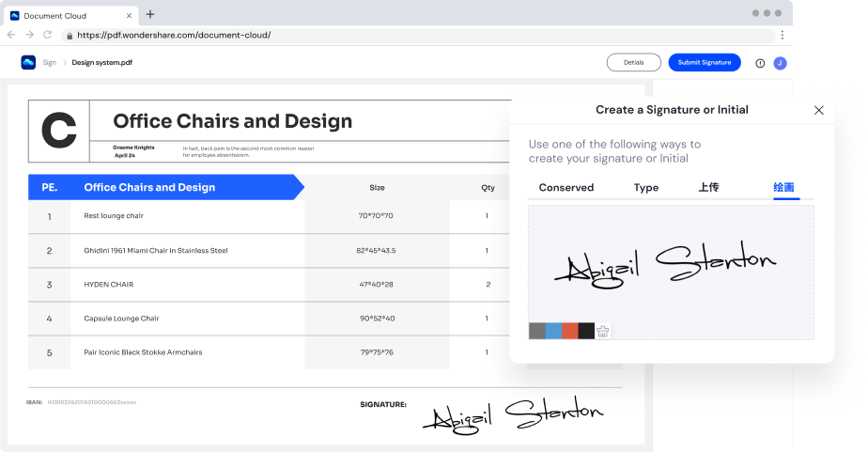Viewport: 868px width, 452px height.
Task: Pick the red pen color swatch
Action: [569, 331]
